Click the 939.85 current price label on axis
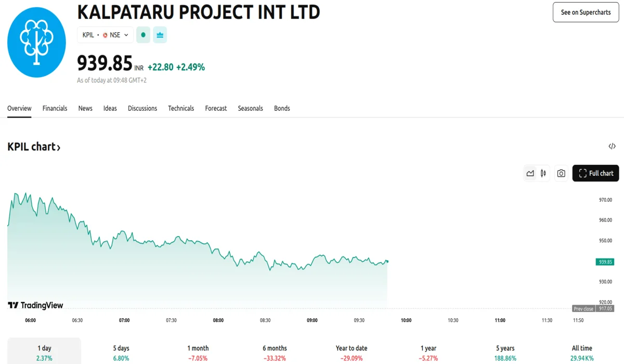The width and height of the screenshot is (624, 364). click(x=605, y=262)
